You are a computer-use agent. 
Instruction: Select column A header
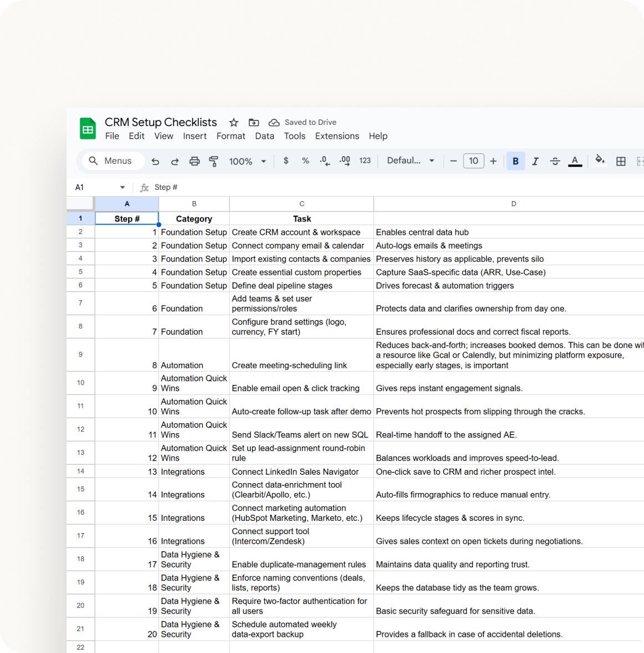tap(127, 204)
